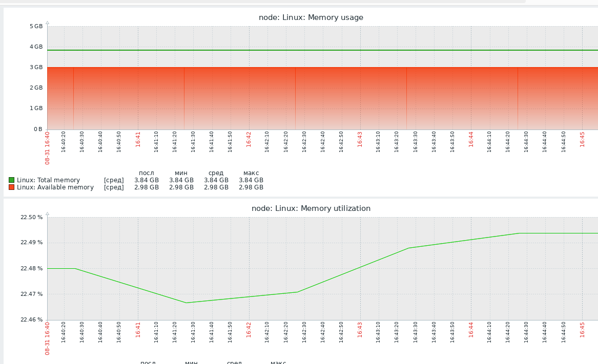Click the 16:45 time marker under Memory utilization graph
The width and height of the screenshot is (598, 364).
[582, 330]
